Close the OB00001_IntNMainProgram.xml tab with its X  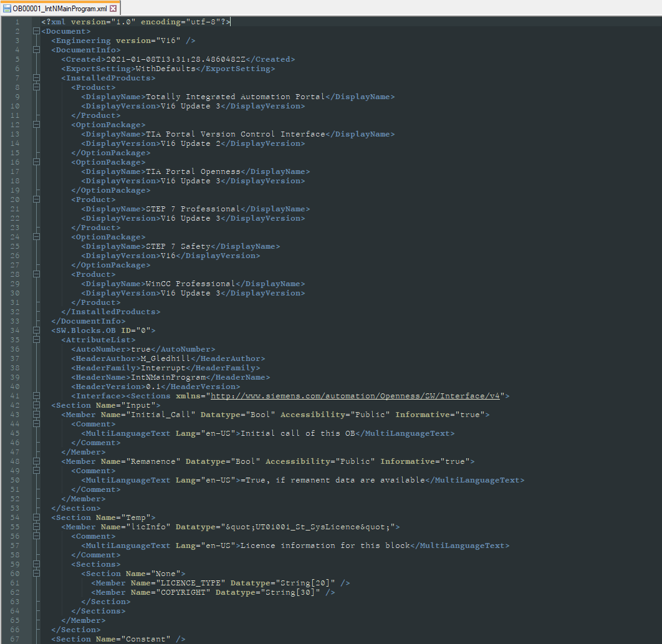(x=113, y=9)
